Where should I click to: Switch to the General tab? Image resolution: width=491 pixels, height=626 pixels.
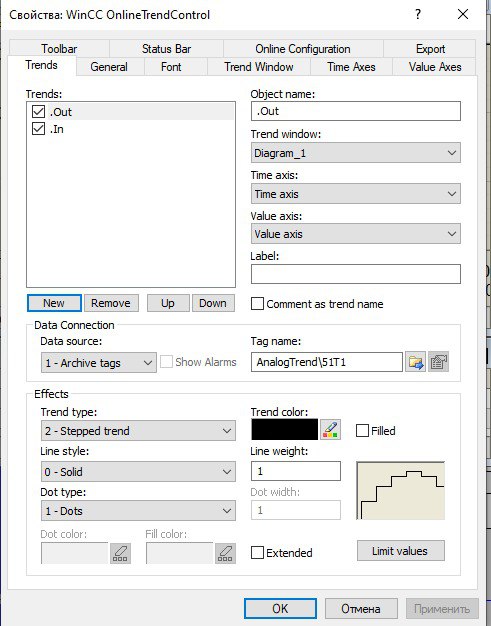(x=109, y=67)
